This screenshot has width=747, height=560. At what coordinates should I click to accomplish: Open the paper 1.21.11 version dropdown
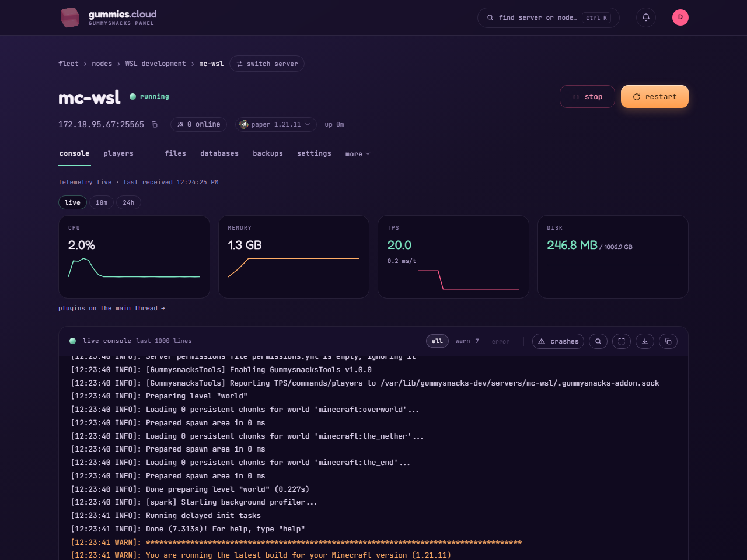point(275,124)
